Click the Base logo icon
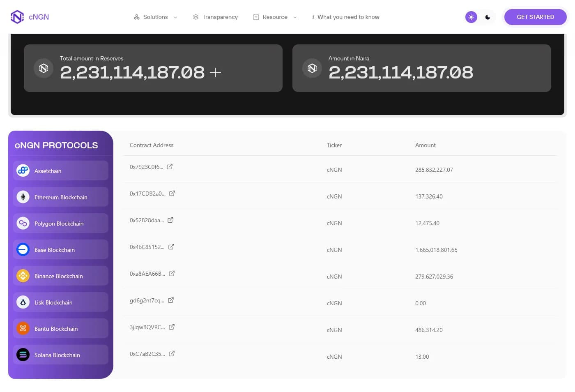Image resolution: width=575 pixels, height=392 pixels. (23, 249)
